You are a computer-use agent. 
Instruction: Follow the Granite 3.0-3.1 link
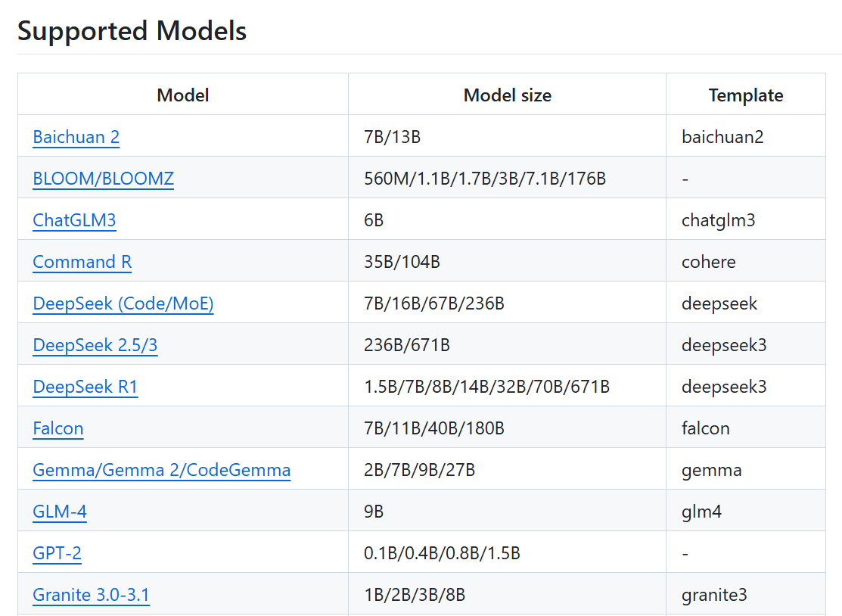[x=91, y=595]
